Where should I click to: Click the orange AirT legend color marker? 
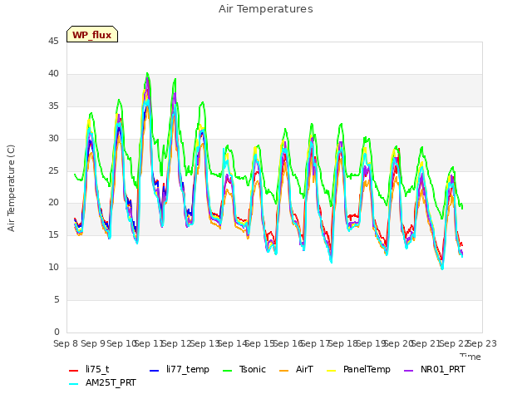283,371
